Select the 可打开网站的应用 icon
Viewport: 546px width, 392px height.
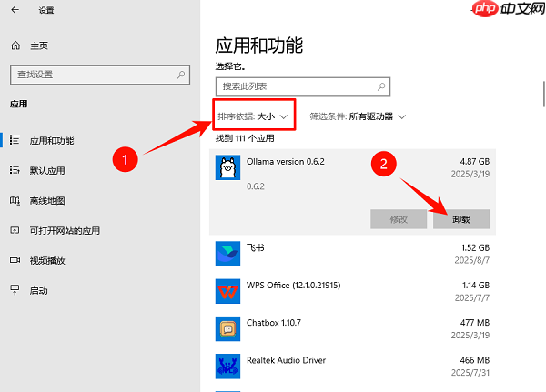click(15, 230)
